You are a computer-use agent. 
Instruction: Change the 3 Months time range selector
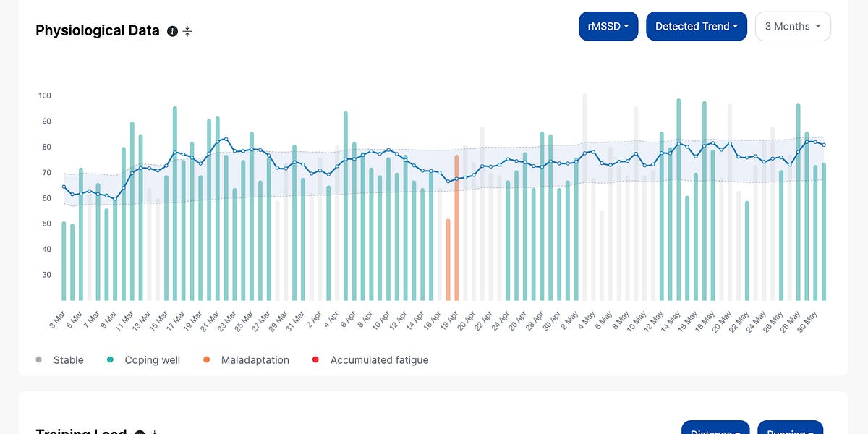(x=793, y=26)
